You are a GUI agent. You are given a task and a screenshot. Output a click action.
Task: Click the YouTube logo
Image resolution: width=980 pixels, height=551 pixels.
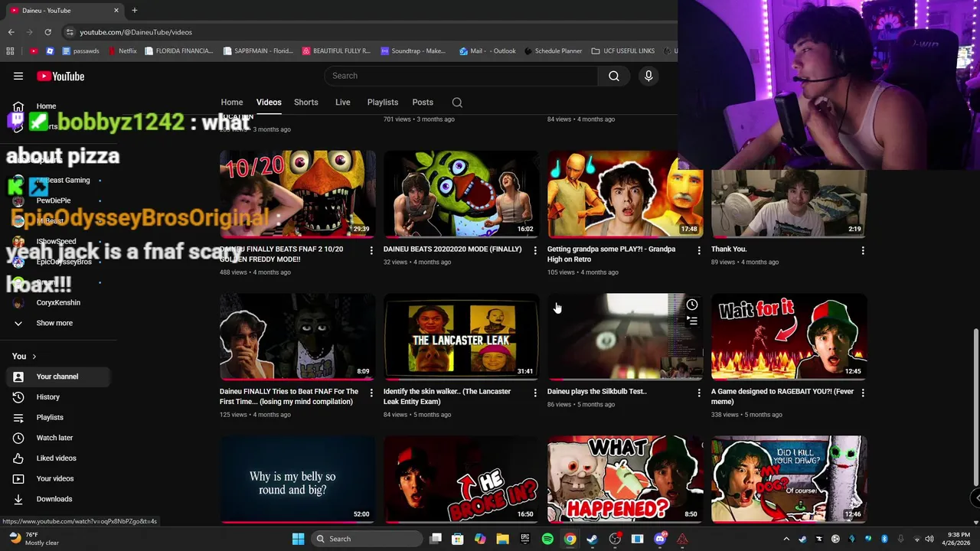[60, 76]
